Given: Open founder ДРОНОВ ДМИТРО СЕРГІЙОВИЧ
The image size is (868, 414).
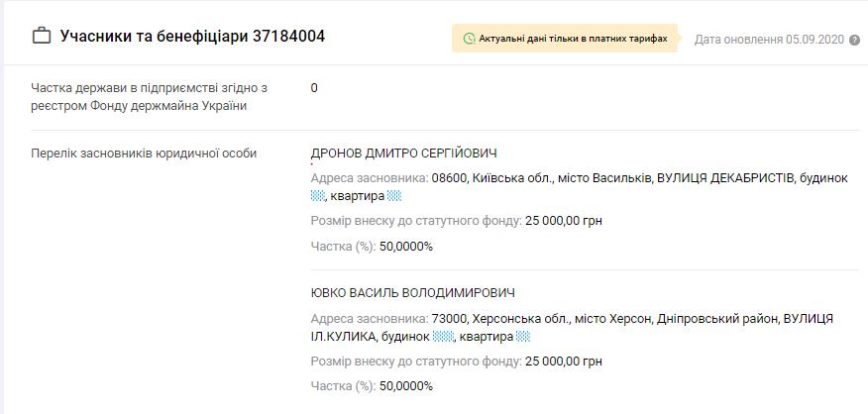Looking at the screenshot, I should (x=403, y=154).
